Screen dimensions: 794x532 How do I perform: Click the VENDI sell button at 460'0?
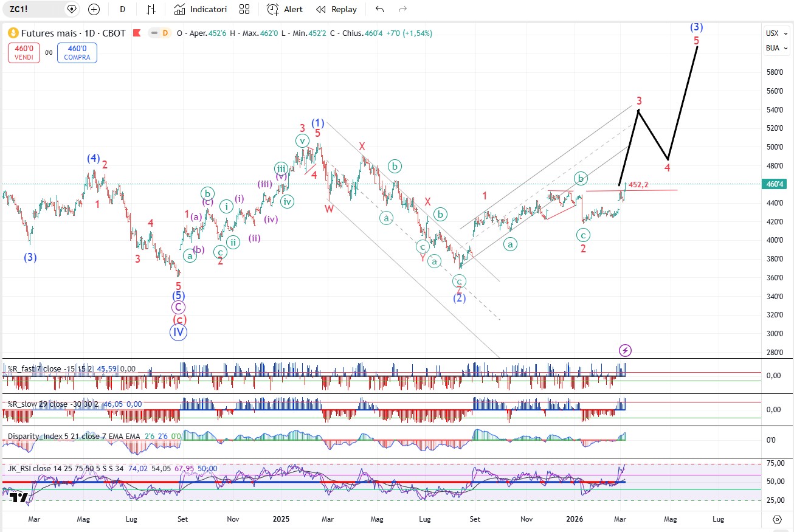(24, 53)
